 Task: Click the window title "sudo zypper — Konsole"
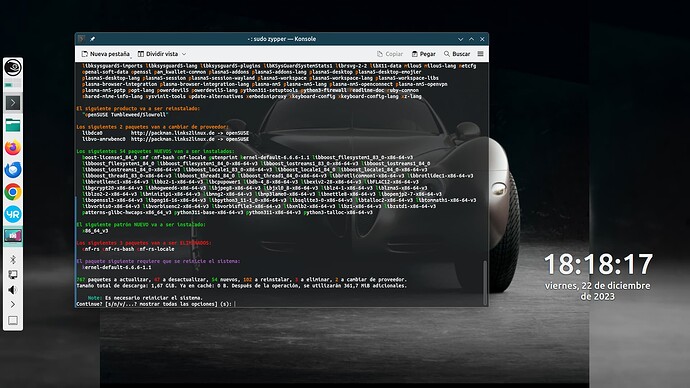pos(282,39)
